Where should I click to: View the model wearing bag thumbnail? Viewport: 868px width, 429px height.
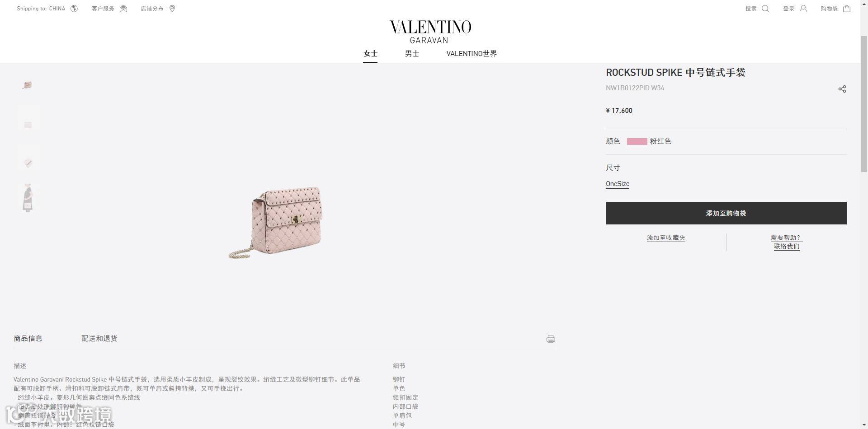point(28,198)
